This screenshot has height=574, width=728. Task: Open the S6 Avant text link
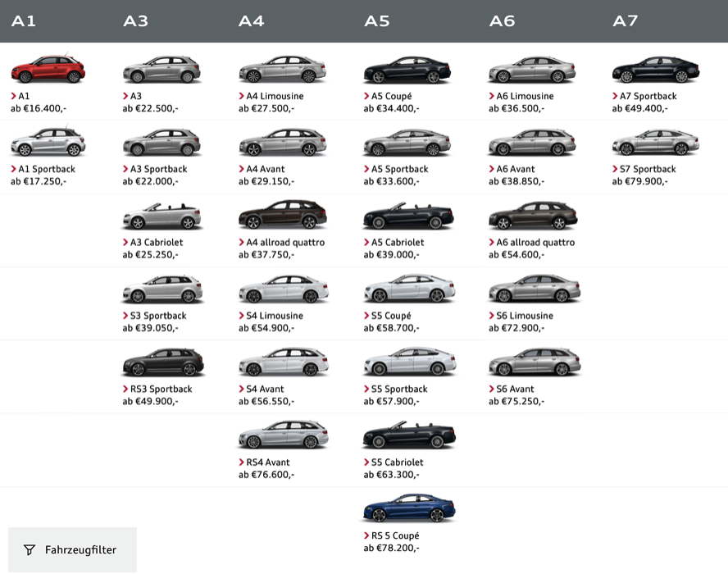click(x=512, y=389)
